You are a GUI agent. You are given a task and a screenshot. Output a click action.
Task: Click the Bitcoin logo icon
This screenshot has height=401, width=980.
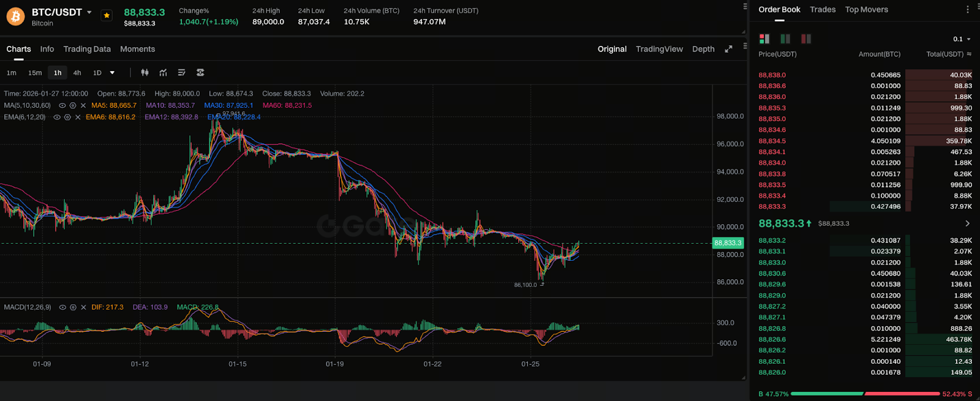pyautogui.click(x=15, y=16)
